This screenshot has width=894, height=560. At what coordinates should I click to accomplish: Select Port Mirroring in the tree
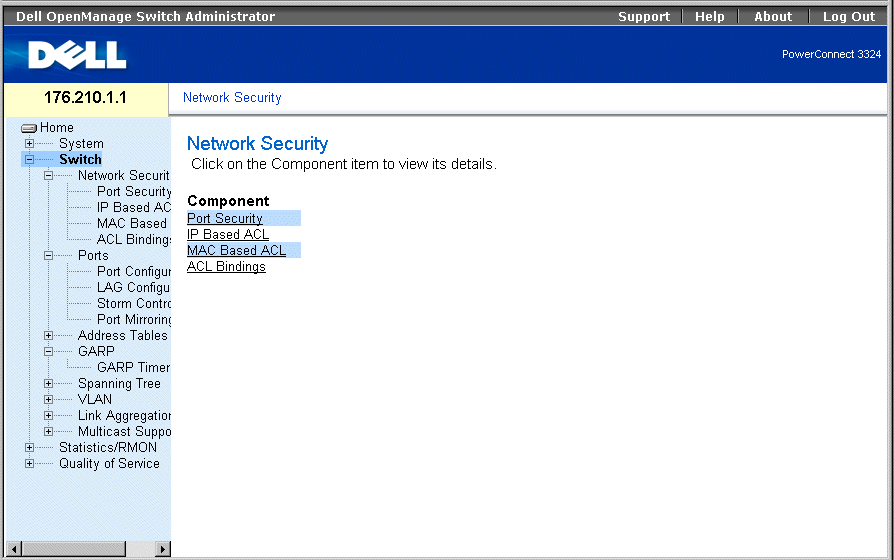(133, 319)
